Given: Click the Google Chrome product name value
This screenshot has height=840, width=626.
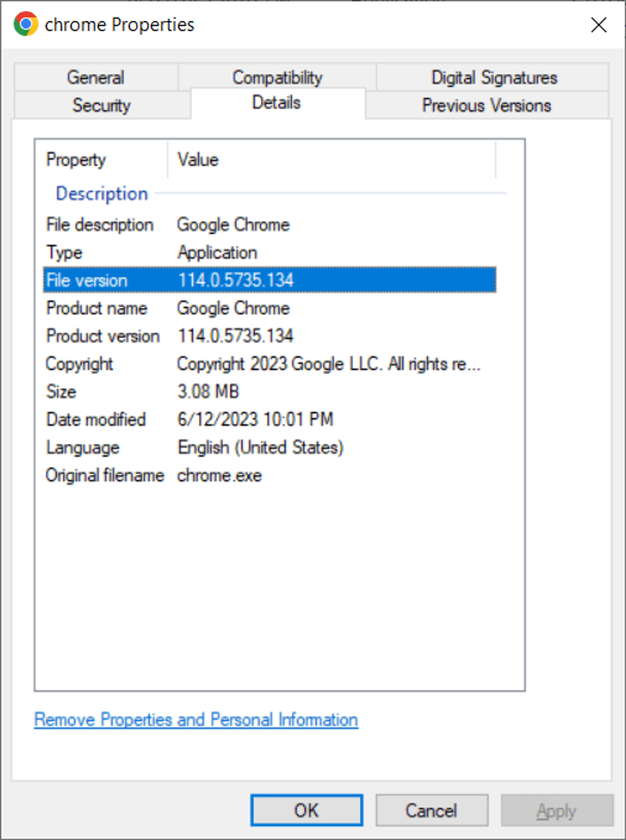Looking at the screenshot, I should click(x=233, y=308).
